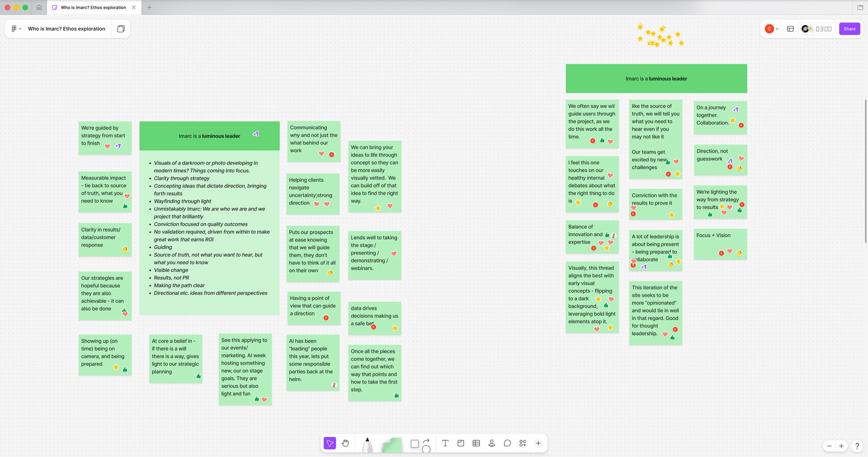
Task: Select 'We can bring your ideas' sticky
Action: coord(375,177)
